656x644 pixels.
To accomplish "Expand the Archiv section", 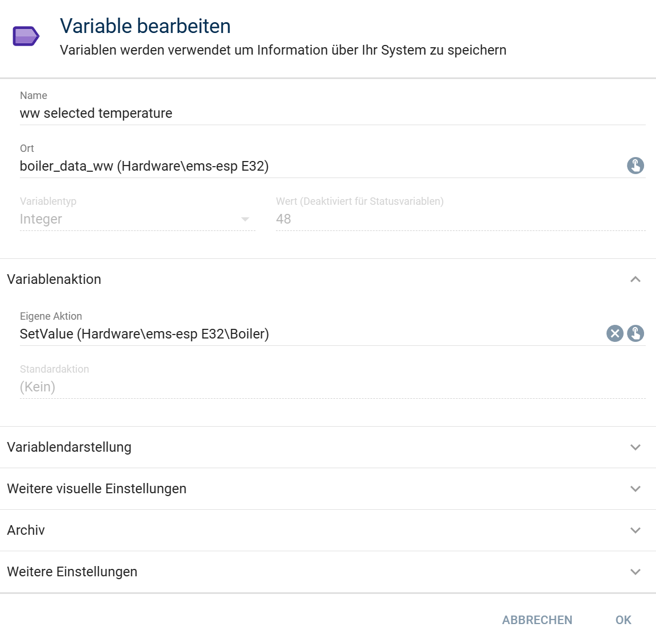I will [x=328, y=530].
